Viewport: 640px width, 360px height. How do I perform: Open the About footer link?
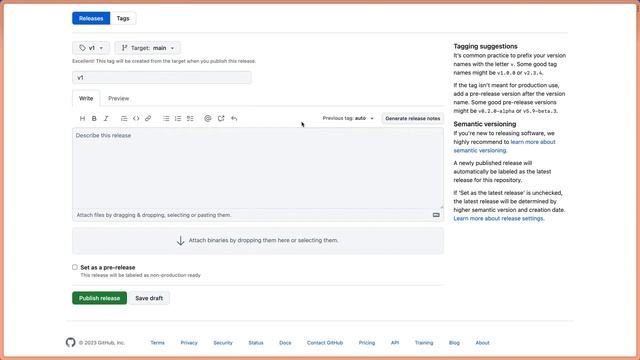point(482,342)
